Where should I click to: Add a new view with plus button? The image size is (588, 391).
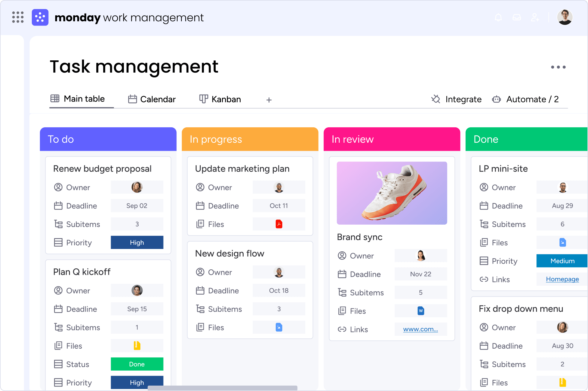pos(269,100)
